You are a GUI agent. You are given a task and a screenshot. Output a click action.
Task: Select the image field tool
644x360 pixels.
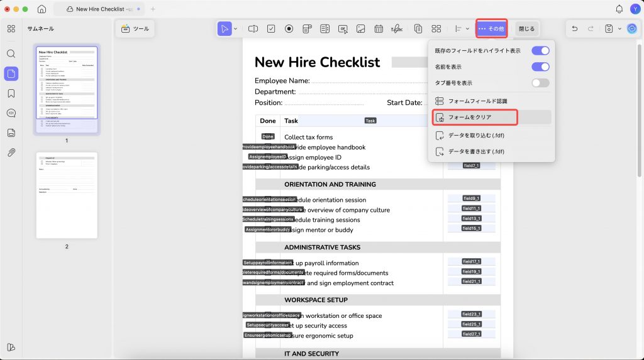point(360,29)
